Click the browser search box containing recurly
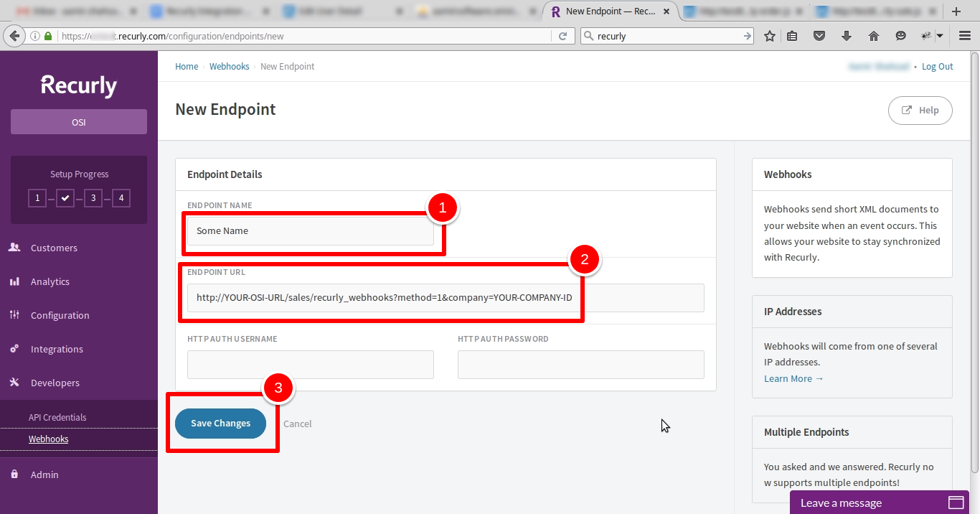980x514 pixels. [667, 36]
